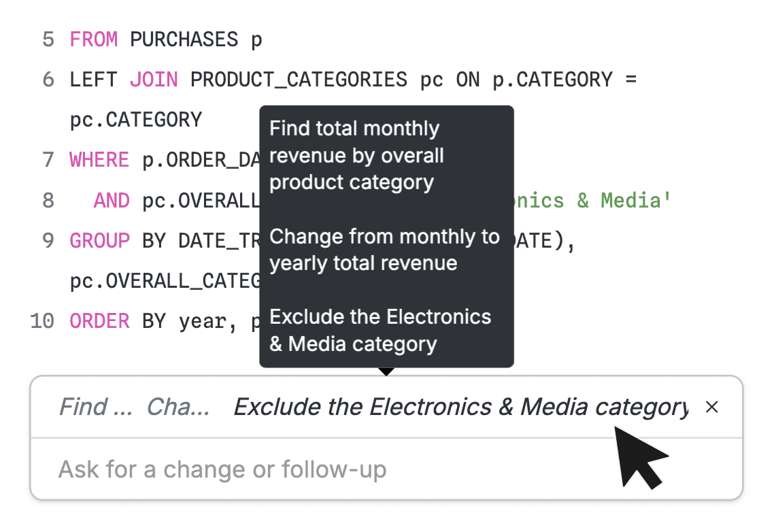Click line number 5 in the gutter
This screenshot has height=532, width=774.
click(x=48, y=39)
